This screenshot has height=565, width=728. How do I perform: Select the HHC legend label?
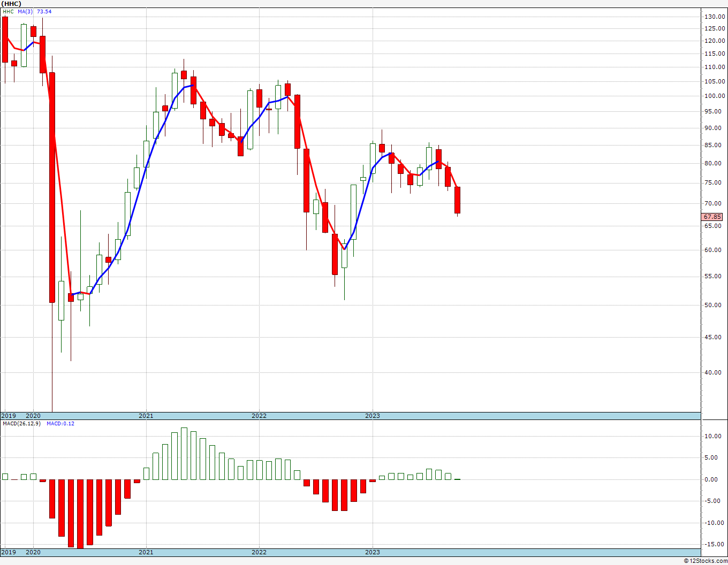tap(7, 11)
